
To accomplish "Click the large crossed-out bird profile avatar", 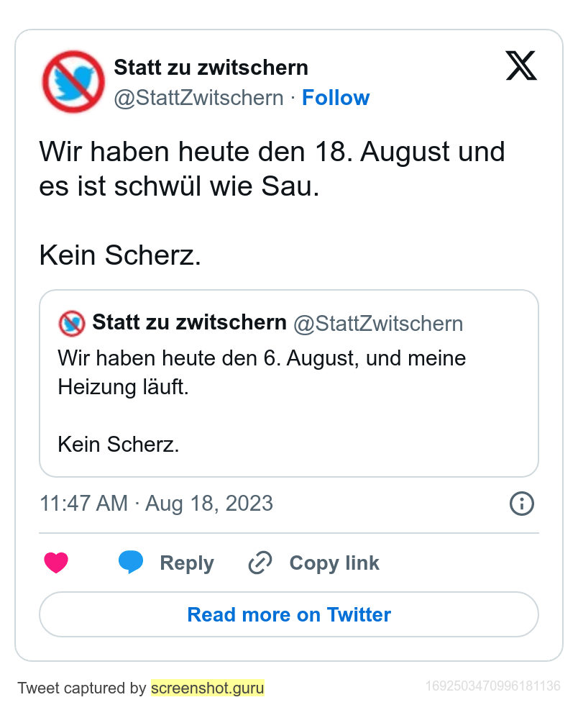I will point(73,83).
